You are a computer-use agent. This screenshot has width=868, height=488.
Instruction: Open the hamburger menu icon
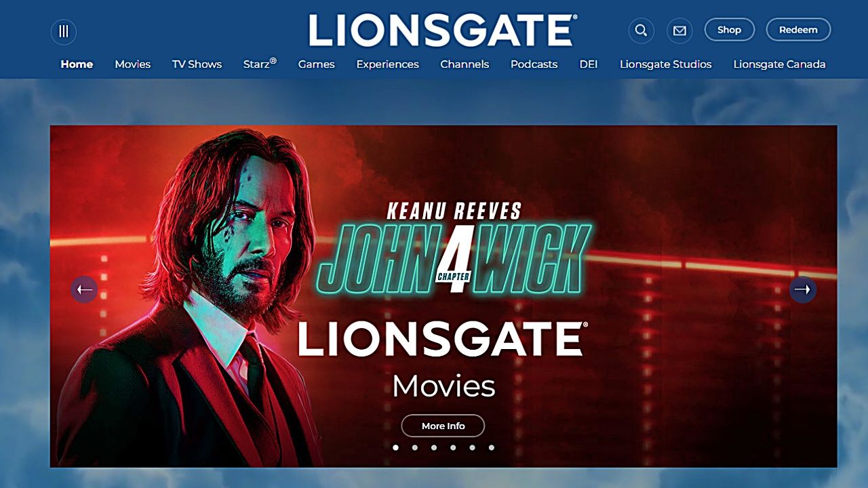click(64, 31)
